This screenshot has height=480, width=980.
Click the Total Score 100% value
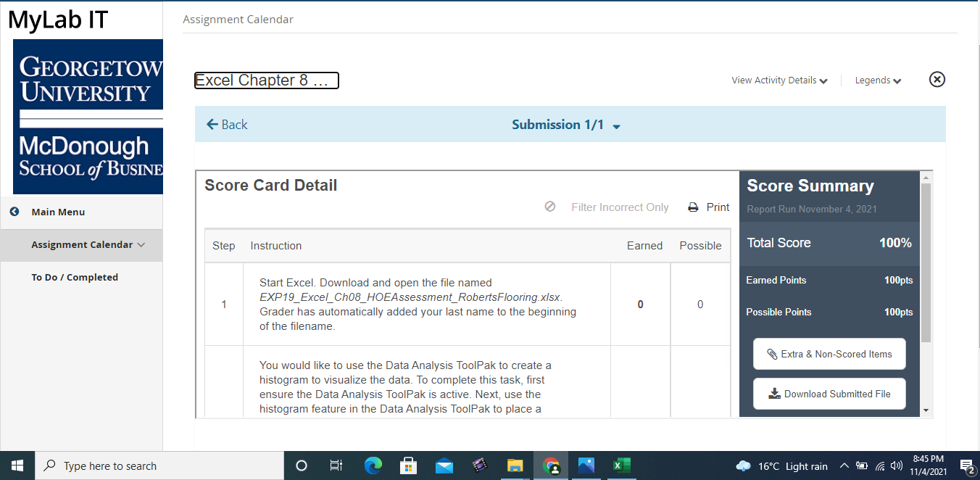(896, 243)
